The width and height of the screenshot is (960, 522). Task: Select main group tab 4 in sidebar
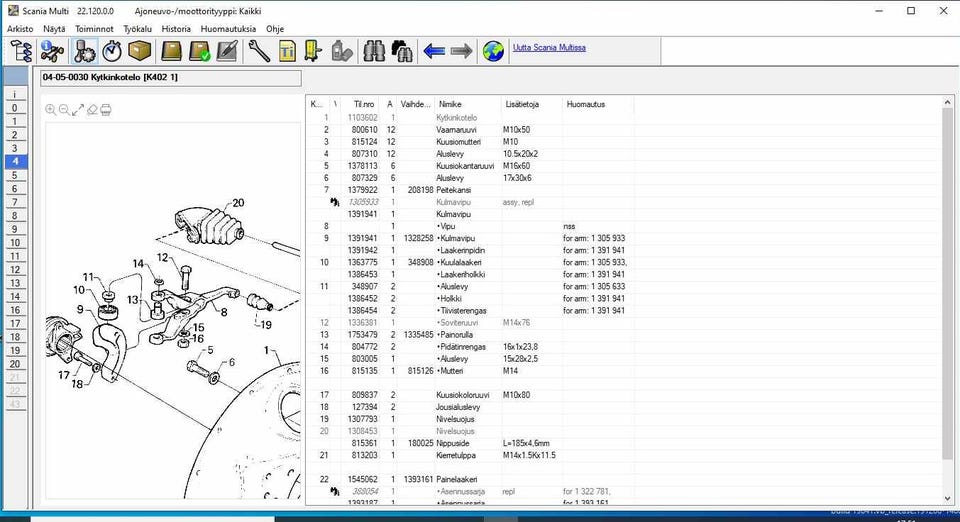15,162
